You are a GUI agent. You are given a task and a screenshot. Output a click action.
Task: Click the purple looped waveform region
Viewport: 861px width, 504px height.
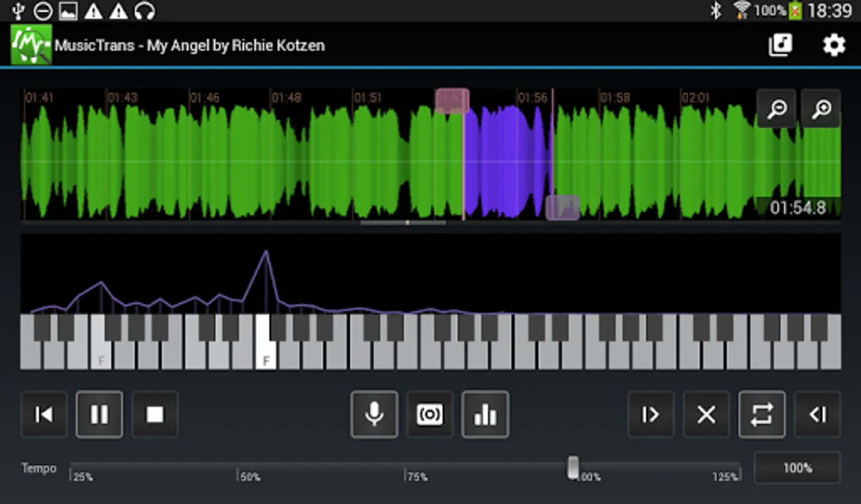pos(507,161)
